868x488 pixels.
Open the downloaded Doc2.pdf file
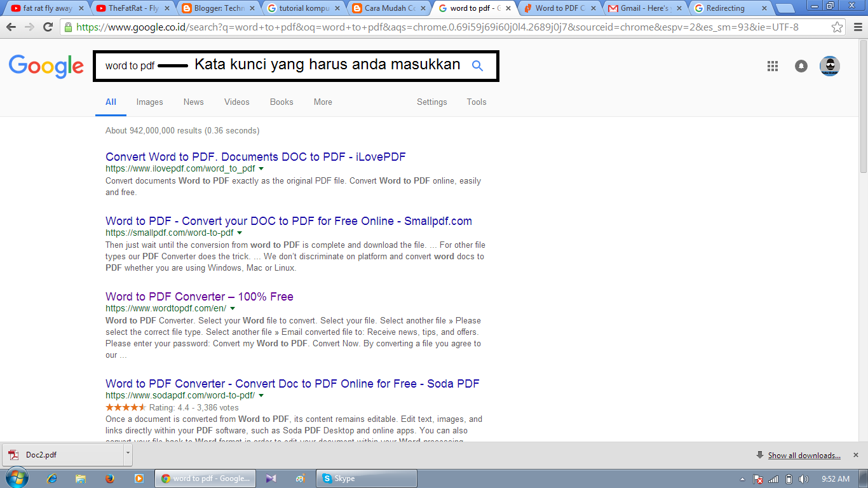coord(64,454)
